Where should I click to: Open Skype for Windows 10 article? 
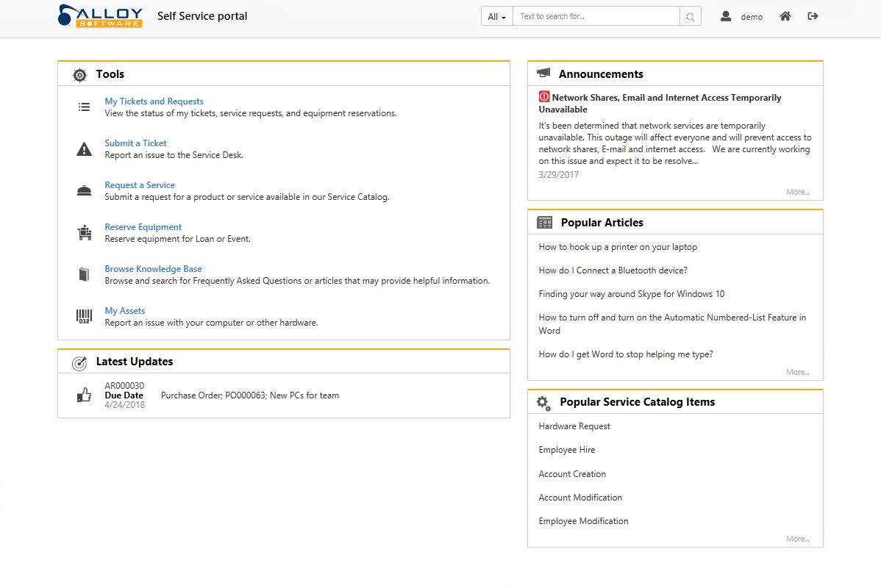click(x=632, y=294)
